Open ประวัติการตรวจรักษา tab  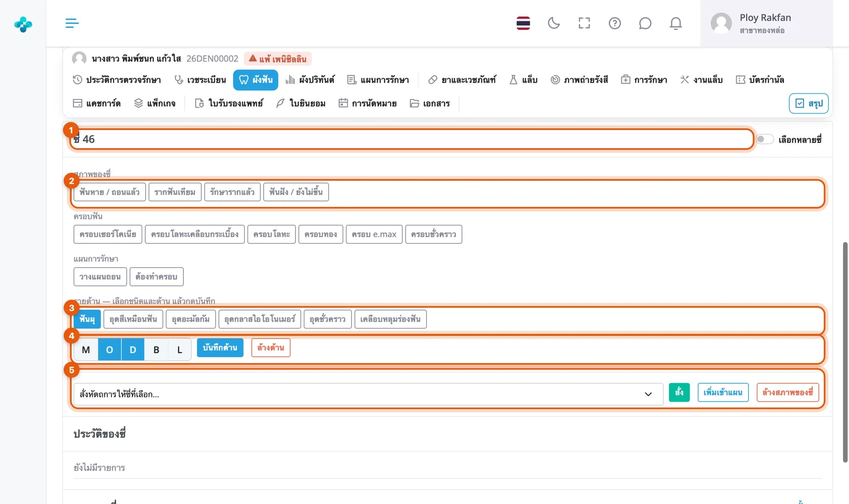coord(117,79)
